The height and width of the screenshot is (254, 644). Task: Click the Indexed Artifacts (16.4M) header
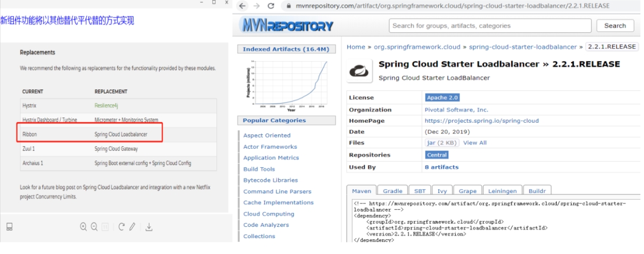click(286, 49)
